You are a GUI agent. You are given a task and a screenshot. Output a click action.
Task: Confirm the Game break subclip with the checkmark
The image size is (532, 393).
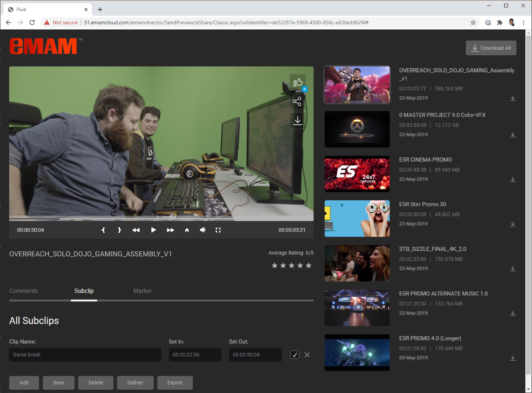click(295, 355)
